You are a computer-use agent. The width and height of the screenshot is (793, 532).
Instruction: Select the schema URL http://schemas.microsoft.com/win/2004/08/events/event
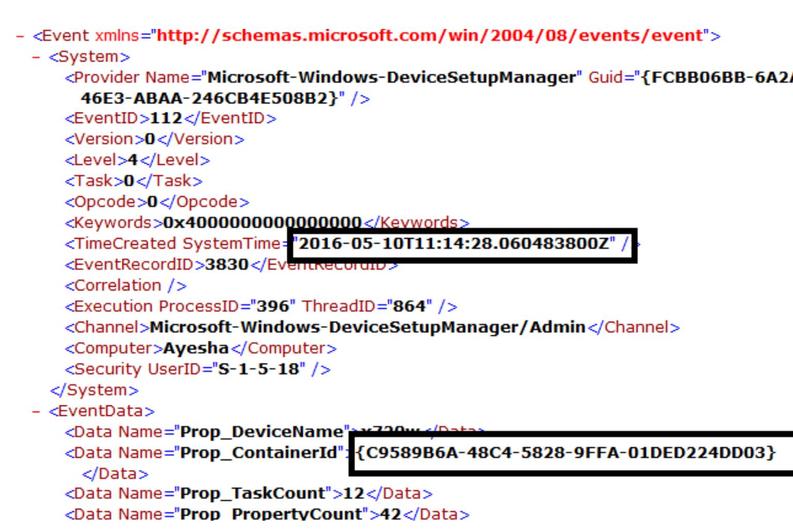coord(430,36)
